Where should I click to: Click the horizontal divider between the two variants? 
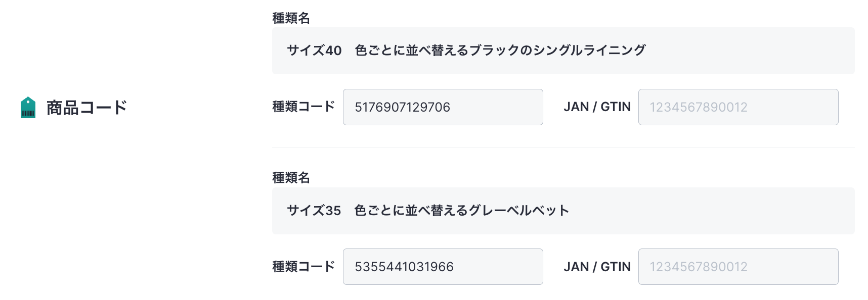pos(563,147)
